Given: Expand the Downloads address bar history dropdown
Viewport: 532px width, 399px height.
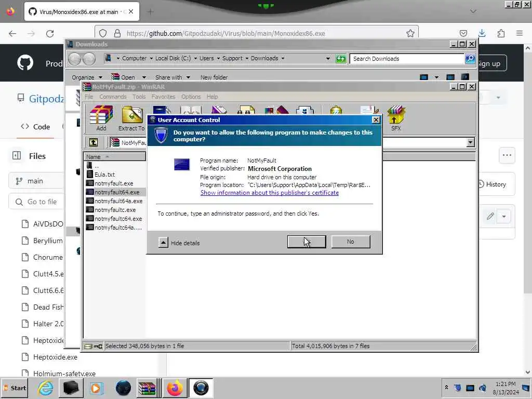Looking at the screenshot, I should click(x=328, y=58).
